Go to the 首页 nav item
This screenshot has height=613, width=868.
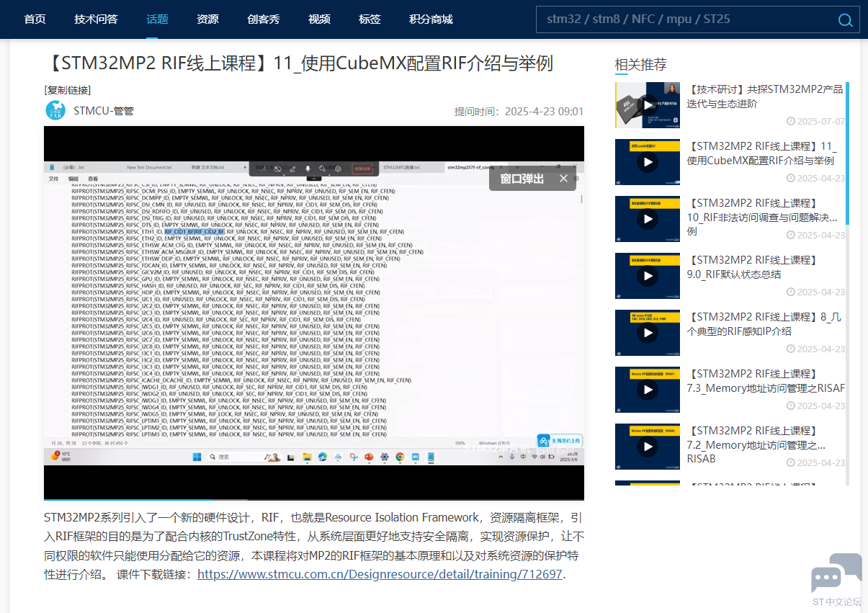pyautogui.click(x=35, y=19)
